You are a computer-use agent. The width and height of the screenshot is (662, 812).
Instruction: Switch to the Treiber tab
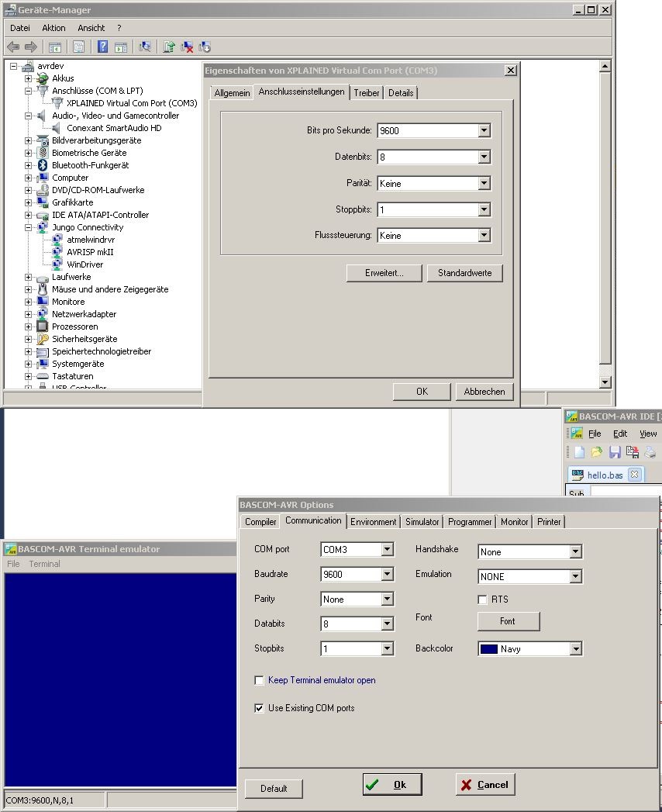tap(367, 93)
